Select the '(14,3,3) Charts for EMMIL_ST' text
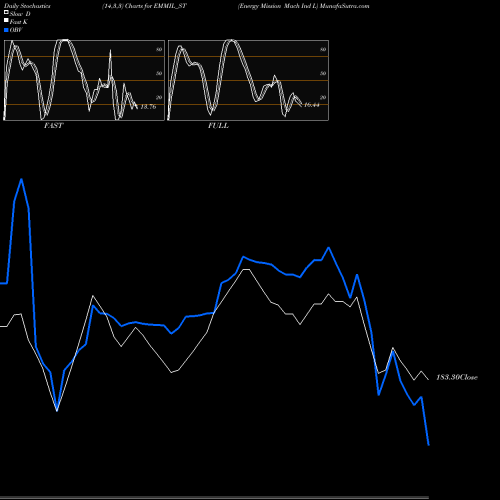The height and width of the screenshot is (500, 500). [144, 6]
